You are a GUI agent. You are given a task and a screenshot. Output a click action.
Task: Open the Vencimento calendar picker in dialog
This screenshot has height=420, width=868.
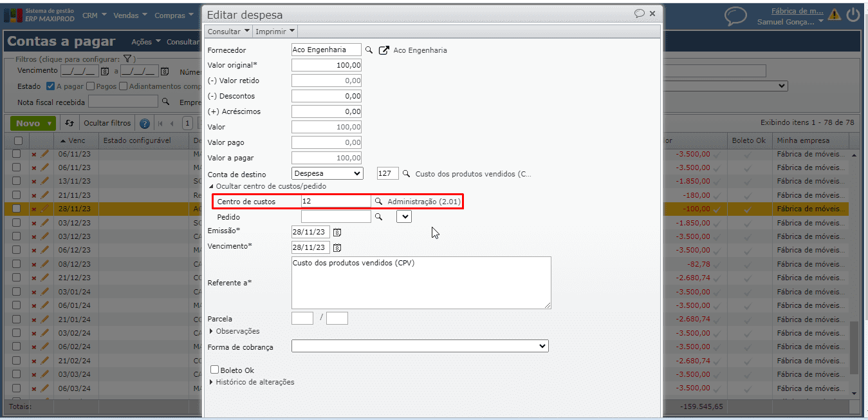pyautogui.click(x=337, y=247)
